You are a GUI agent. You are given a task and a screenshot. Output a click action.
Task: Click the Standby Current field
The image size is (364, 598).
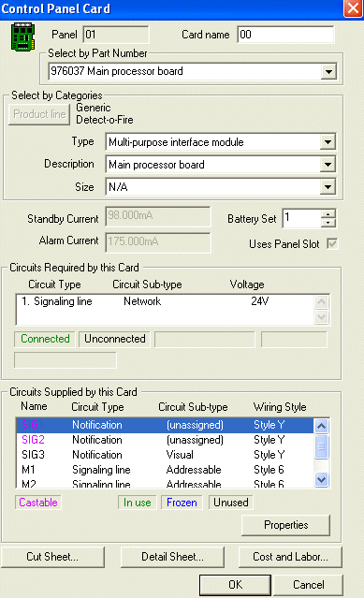click(x=158, y=216)
